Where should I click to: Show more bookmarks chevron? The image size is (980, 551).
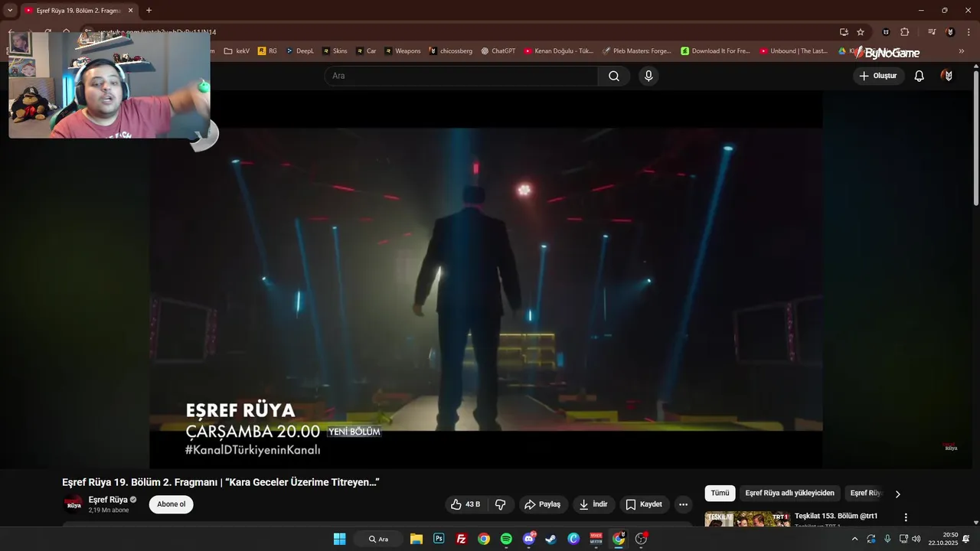[x=962, y=51]
